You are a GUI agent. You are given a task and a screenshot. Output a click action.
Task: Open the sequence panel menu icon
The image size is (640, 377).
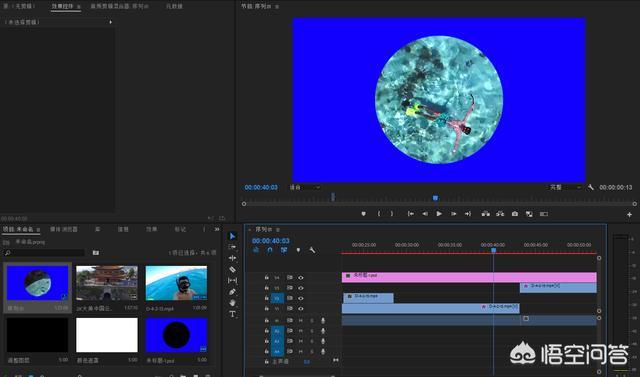pos(278,230)
